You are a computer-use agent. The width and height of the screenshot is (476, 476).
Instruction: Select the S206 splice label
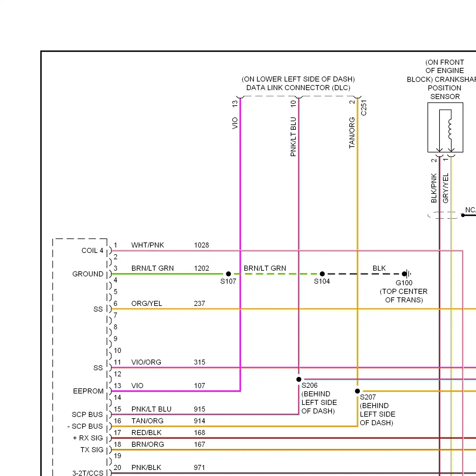pos(309,385)
